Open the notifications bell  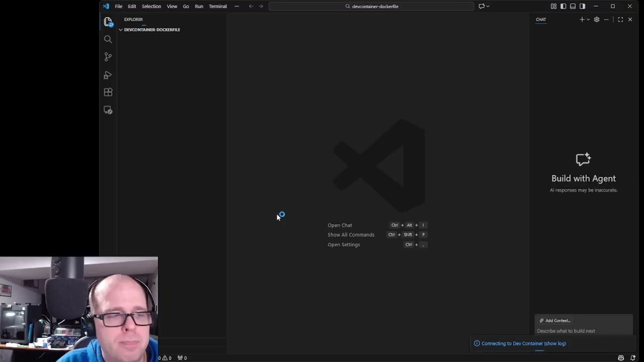point(633,358)
